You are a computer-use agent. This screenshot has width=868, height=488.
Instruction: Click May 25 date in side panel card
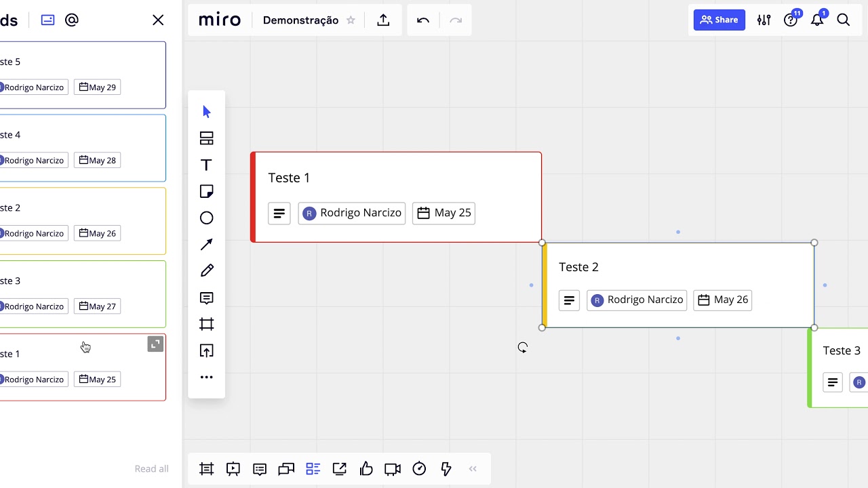click(x=97, y=380)
